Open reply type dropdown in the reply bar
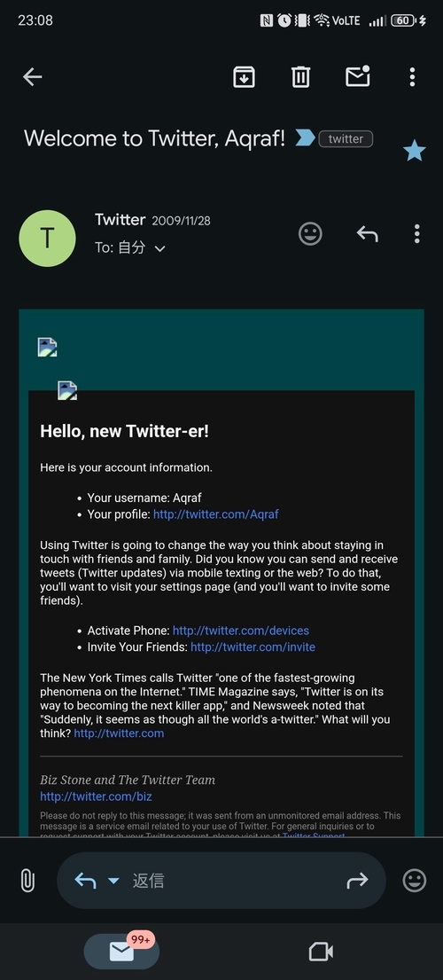 pyautogui.click(x=113, y=881)
